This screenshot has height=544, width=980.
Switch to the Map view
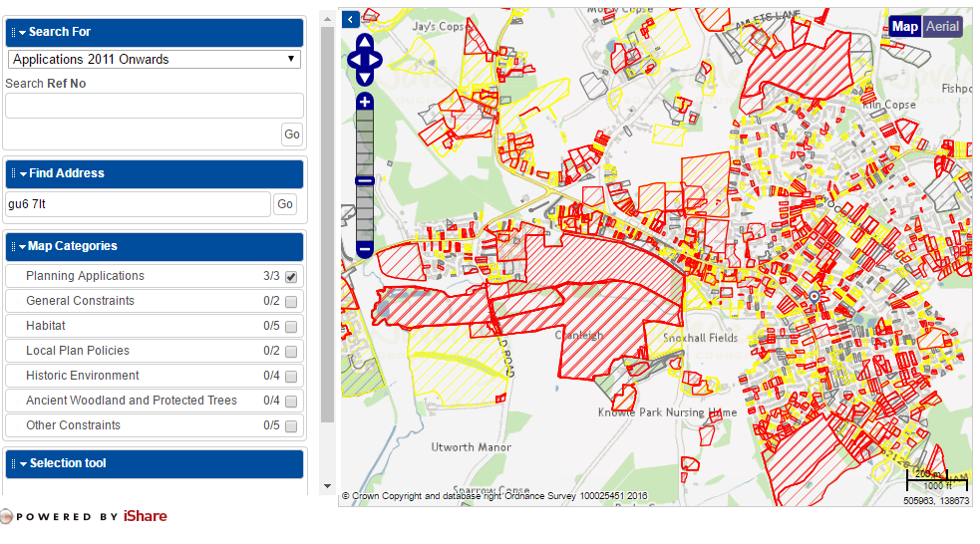click(904, 26)
